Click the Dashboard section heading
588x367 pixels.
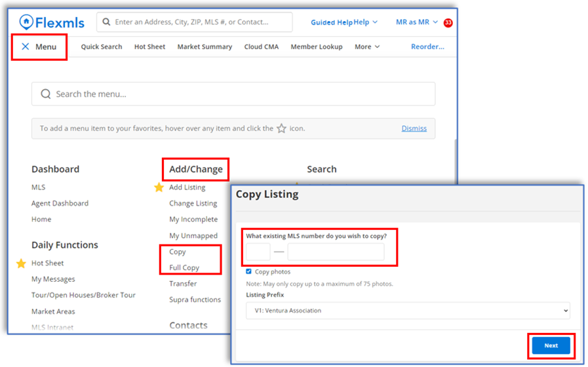tap(55, 170)
